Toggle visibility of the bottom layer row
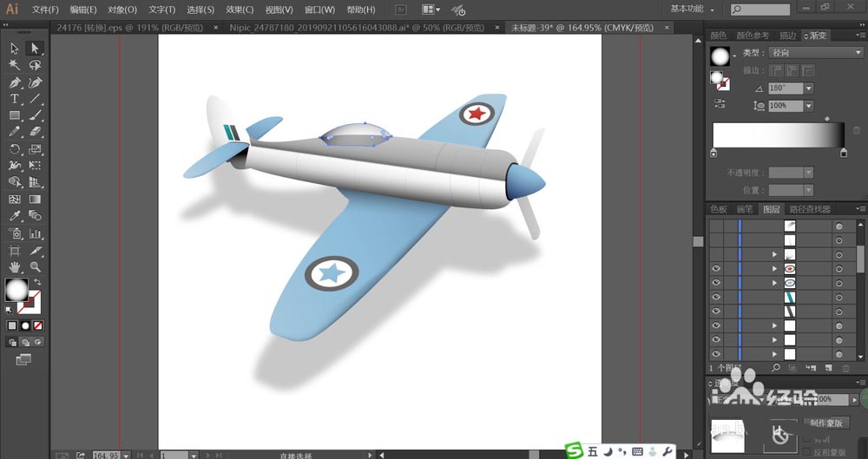 (716, 354)
